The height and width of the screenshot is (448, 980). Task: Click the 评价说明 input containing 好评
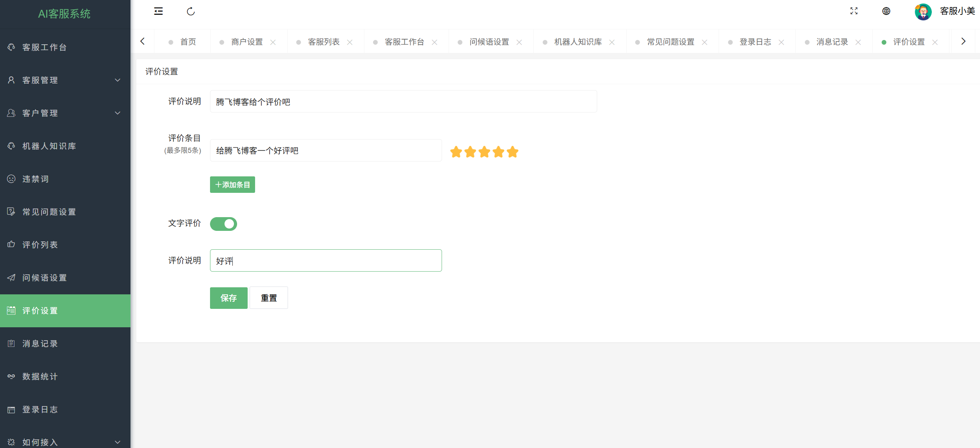tap(326, 260)
